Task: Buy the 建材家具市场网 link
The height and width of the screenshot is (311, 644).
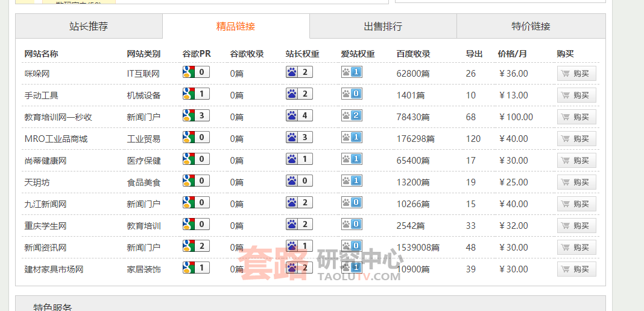Action: pyautogui.click(x=576, y=269)
